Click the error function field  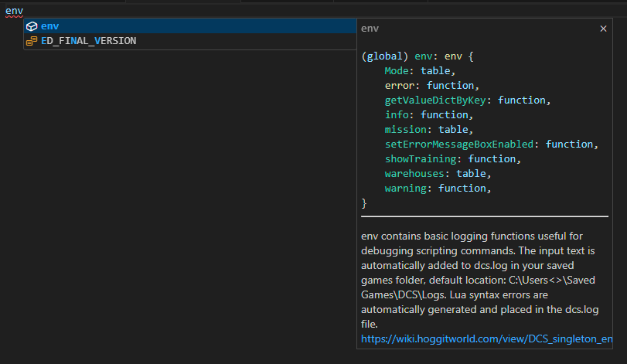pos(432,86)
